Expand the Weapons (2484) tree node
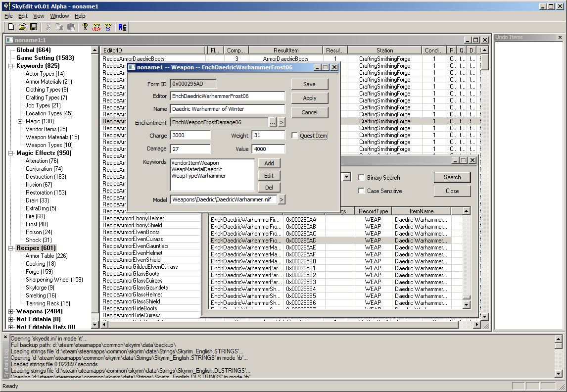This screenshot has height=392, width=567. click(11, 311)
